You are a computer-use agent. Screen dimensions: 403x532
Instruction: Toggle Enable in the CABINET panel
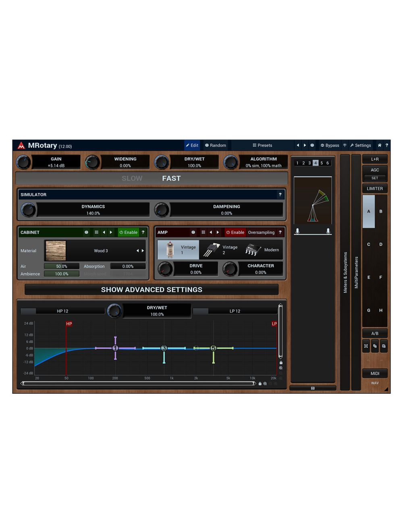pyautogui.click(x=128, y=233)
